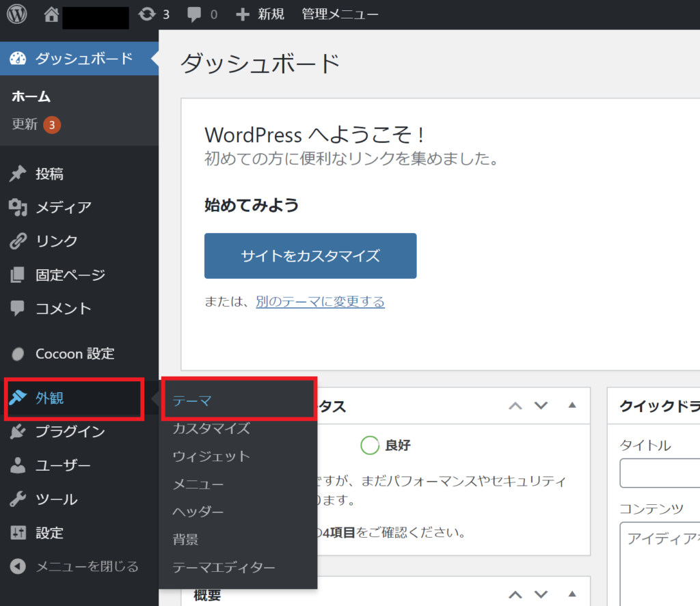Click the comments count 0 in admin bar
The image size is (700, 606).
[x=214, y=15]
